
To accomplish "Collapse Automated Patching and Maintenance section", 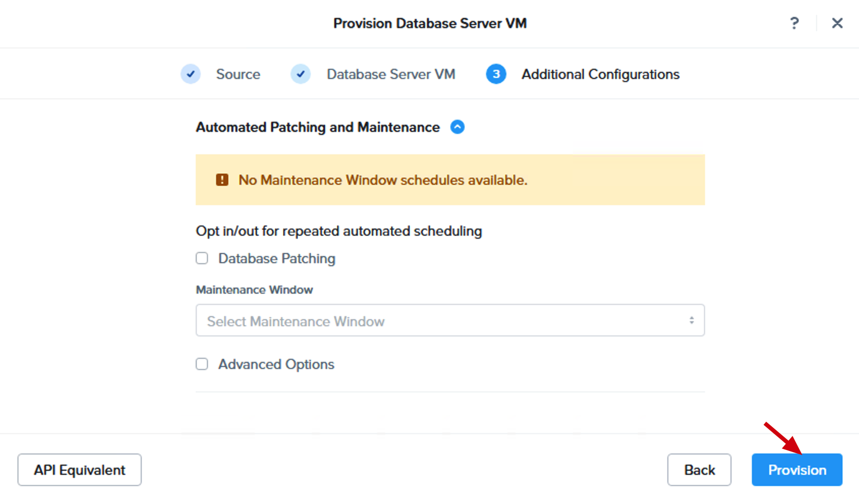I will pyautogui.click(x=458, y=127).
